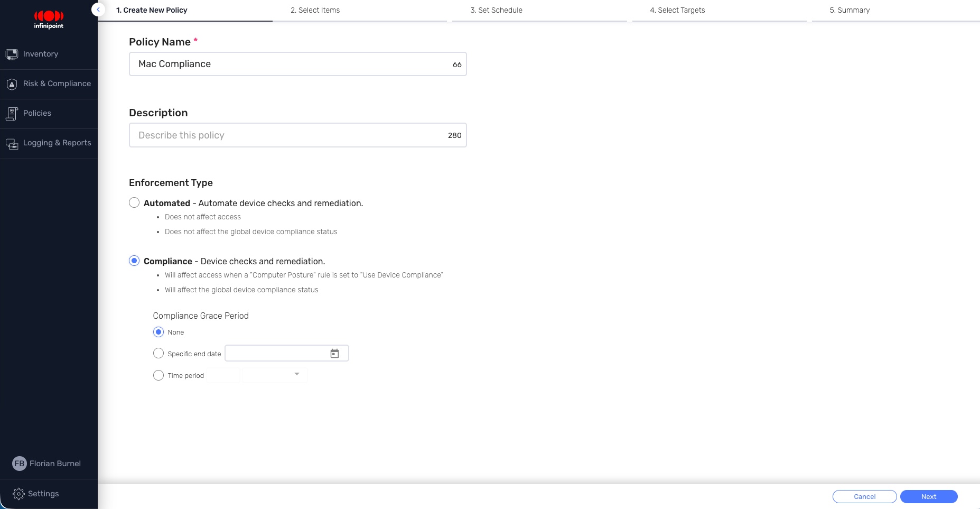
Task: Proceed with the Next button
Action: click(x=929, y=496)
